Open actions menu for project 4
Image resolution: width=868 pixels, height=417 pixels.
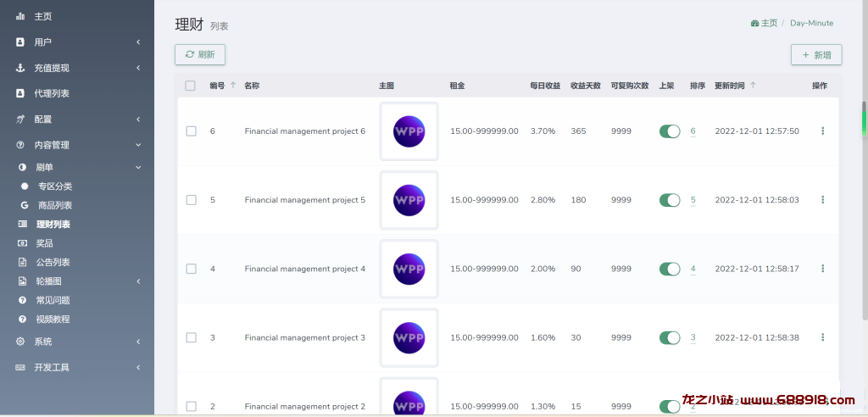[822, 269]
